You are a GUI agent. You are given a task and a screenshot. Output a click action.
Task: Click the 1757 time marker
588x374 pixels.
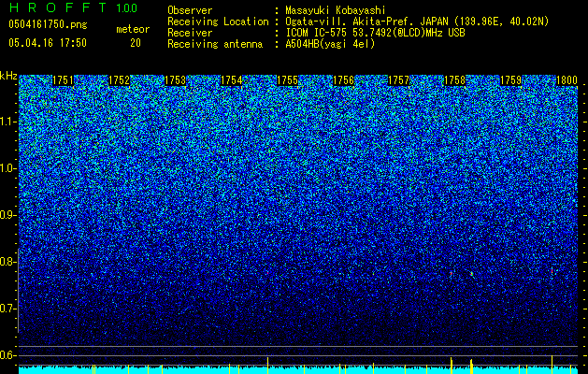point(398,80)
